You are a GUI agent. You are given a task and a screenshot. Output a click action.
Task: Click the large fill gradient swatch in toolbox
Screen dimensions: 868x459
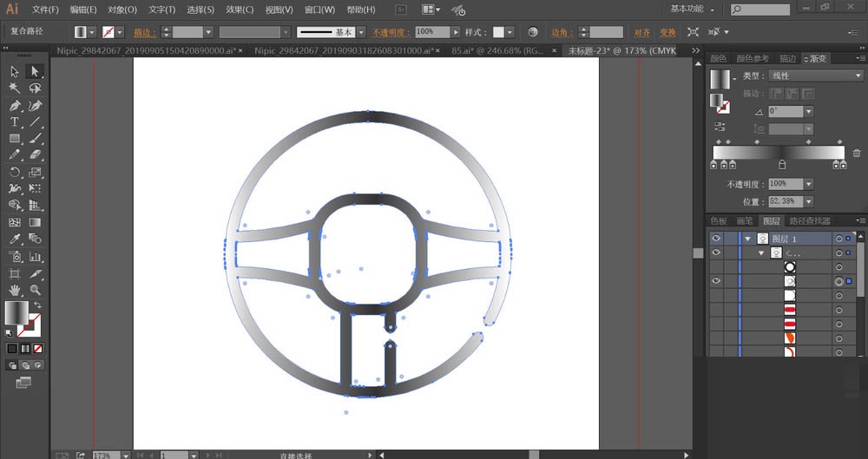tap(16, 313)
